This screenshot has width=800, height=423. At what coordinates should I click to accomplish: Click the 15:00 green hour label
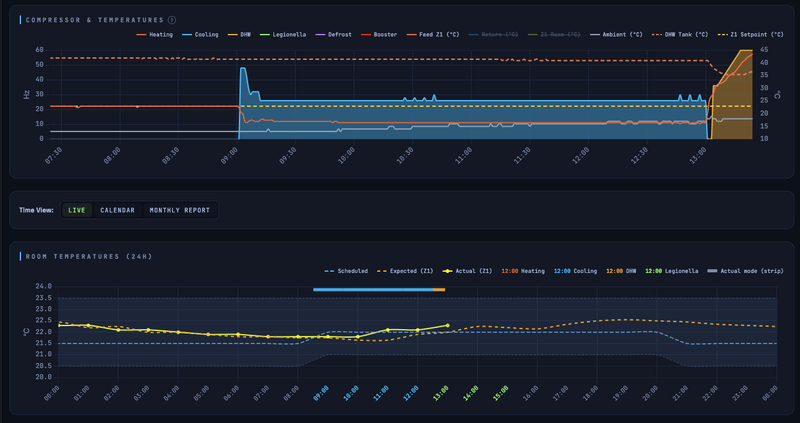pyautogui.click(x=502, y=393)
